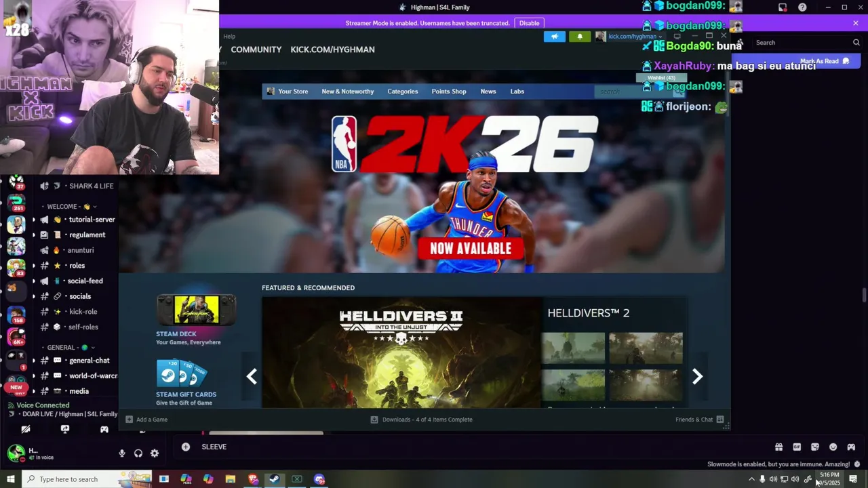This screenshot has height=488, width=868.
Task: Open the apps controller icon in chat bar
Action: [851, 447]
